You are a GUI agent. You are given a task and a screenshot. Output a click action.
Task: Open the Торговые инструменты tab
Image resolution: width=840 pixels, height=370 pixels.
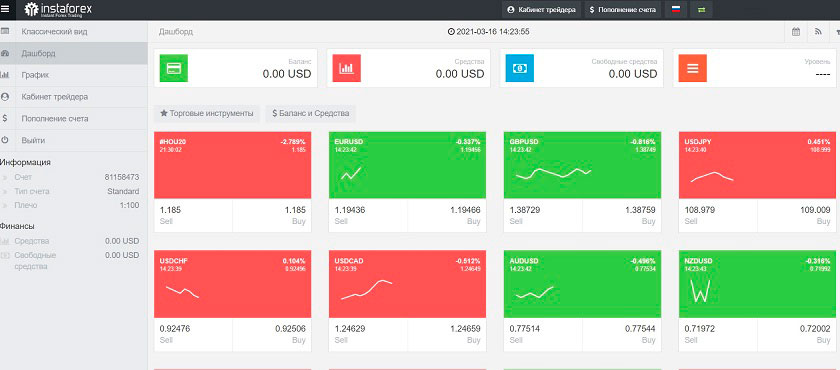[207, 114]
